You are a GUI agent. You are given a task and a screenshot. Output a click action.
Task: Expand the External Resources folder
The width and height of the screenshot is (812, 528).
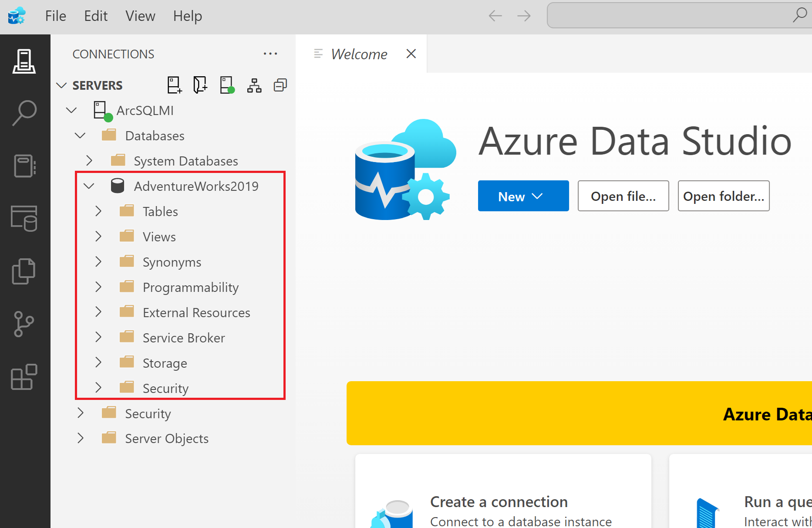click(x=98, y=312)
